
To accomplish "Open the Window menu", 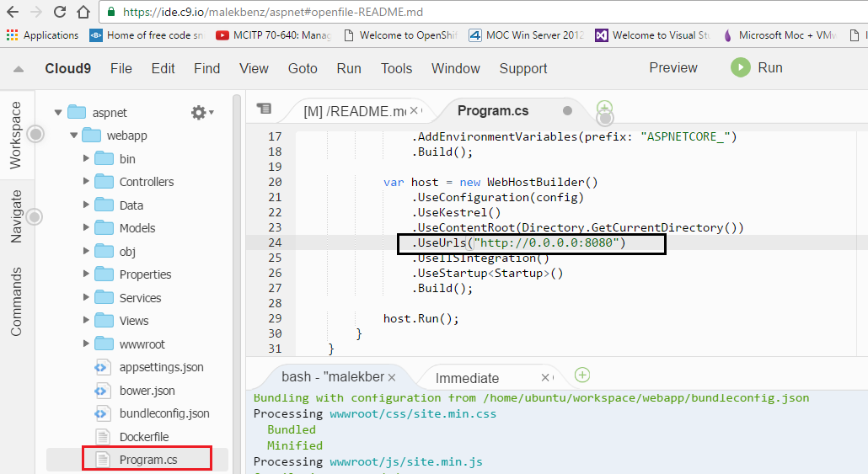I will click(x=456, y=68).
